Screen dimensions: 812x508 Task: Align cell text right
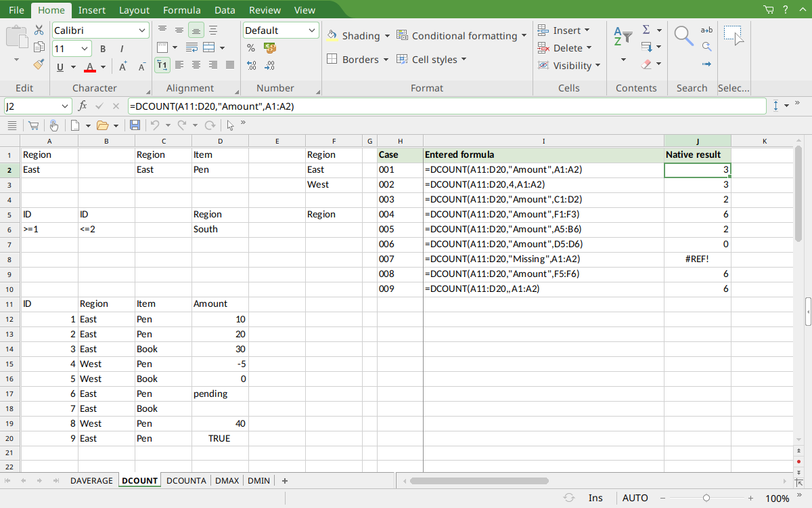(212, 65)
